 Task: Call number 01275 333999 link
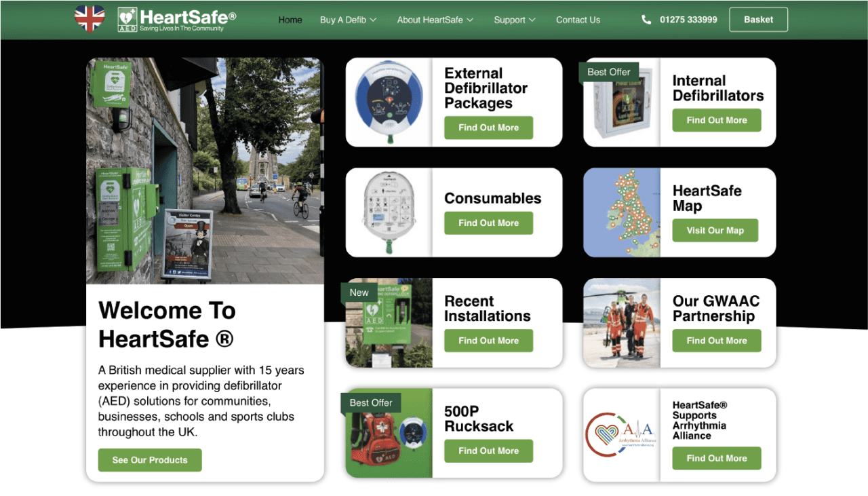pyautogui.click(x=688, y=20)
